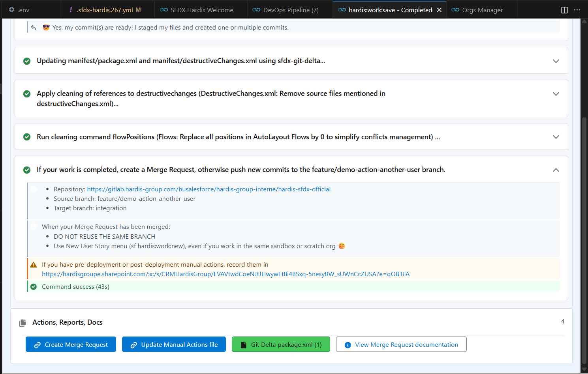Screen dimensions: 588x374
Task: Open the Git Delta package.xml (1) button
Action: [x=281, y=344]
